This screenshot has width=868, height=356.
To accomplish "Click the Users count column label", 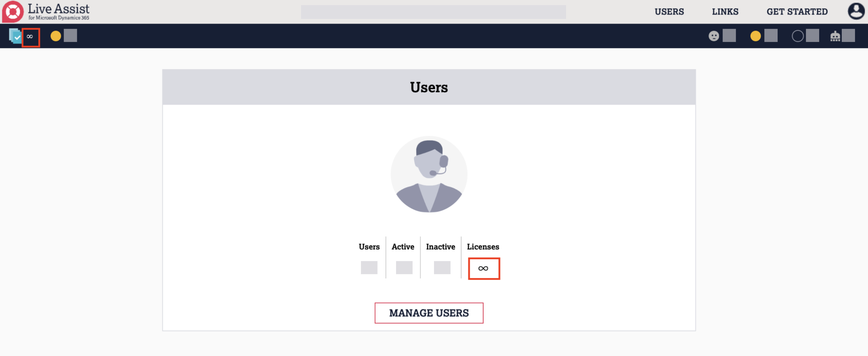I will pos(369,247).
